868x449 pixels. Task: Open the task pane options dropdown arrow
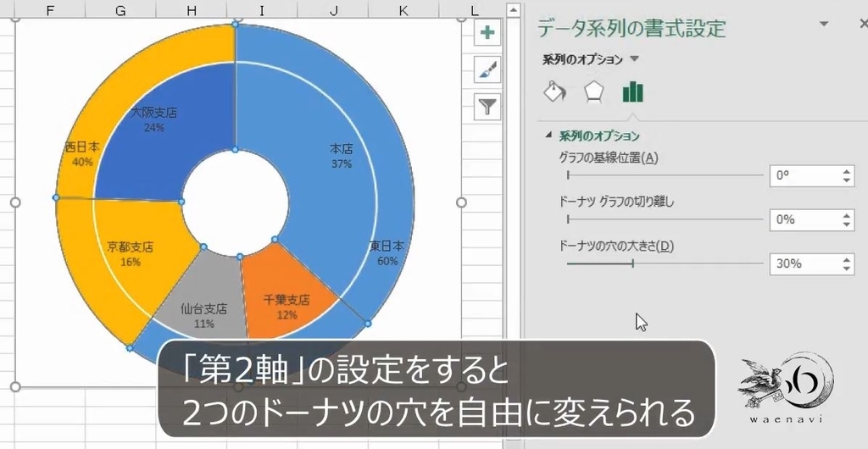[824, 24]
